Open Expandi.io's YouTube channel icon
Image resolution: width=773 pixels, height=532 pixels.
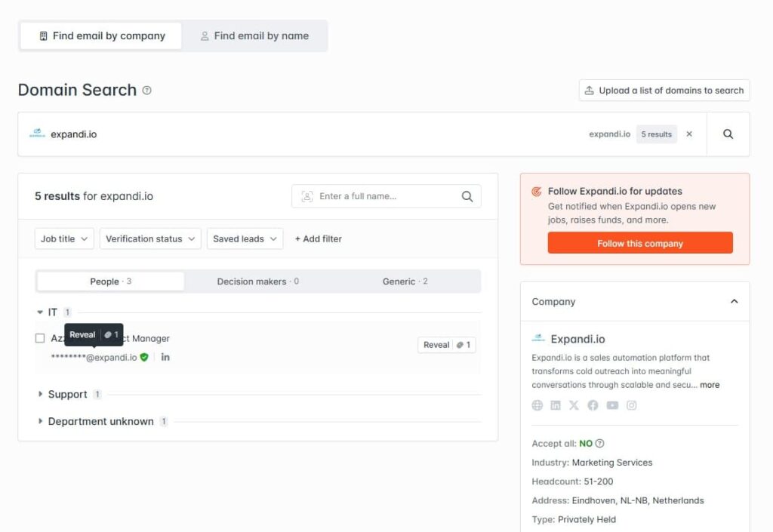[612, 405]
